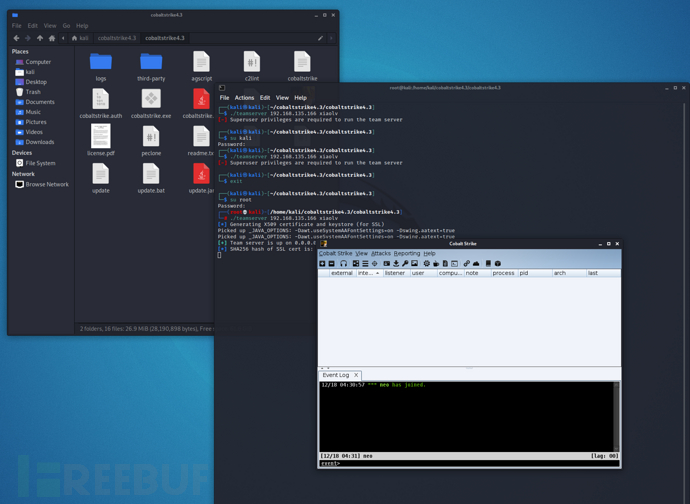
Task: Click the gear icon in Cobalt Strike toolbar
Action: tap(426, 264)
